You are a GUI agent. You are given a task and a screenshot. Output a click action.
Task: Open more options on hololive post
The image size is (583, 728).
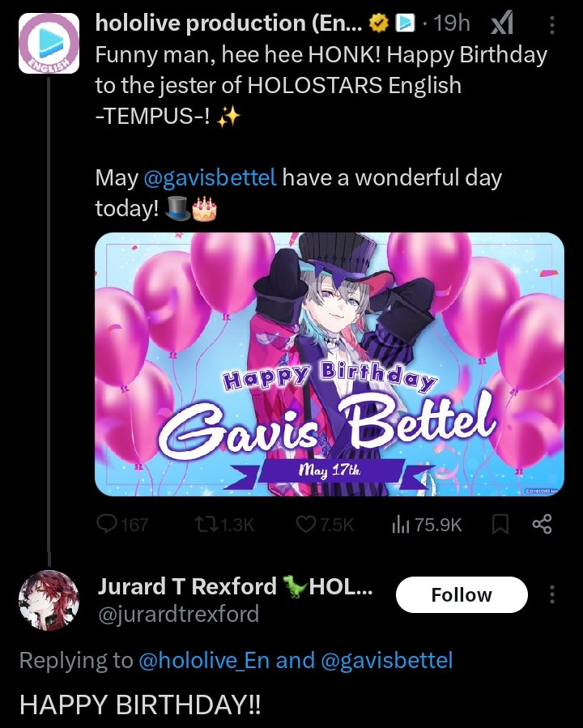coord(552,26)
